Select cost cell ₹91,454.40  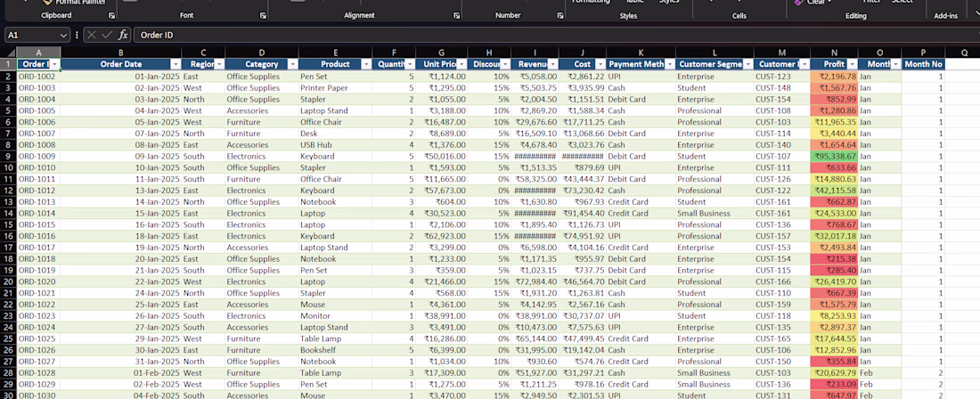tap(583, 214)
